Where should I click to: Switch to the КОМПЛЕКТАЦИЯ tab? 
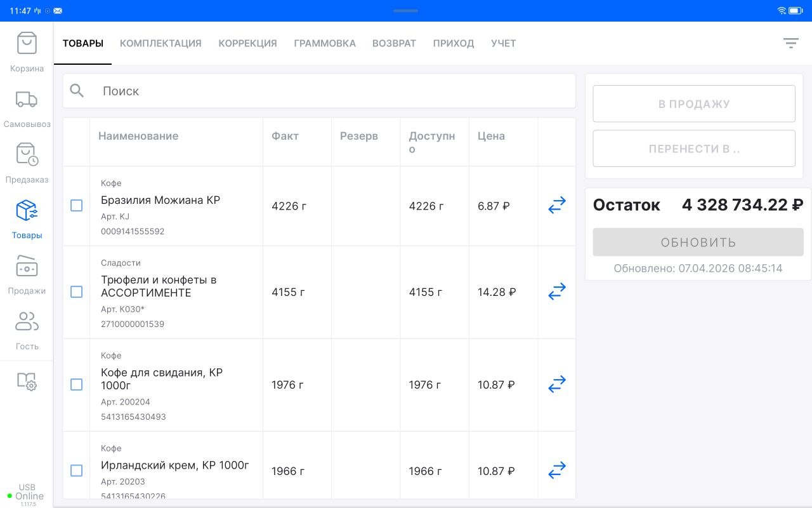coord(160,43)
